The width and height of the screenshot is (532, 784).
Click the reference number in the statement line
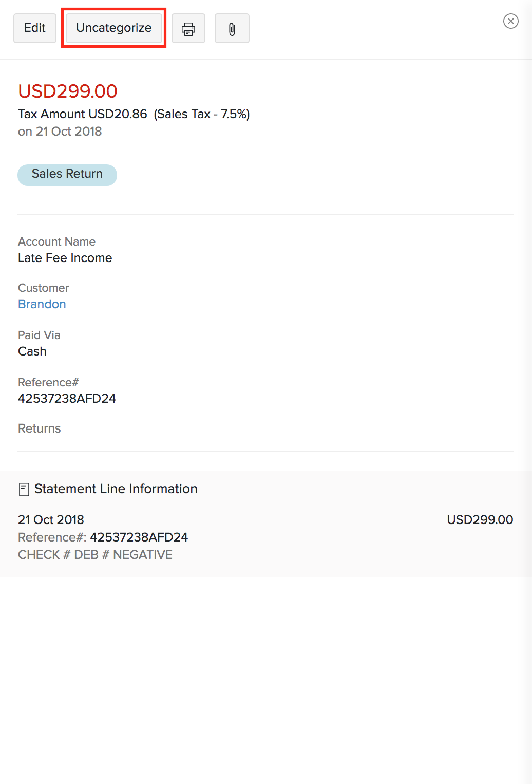tap(139, 537)
